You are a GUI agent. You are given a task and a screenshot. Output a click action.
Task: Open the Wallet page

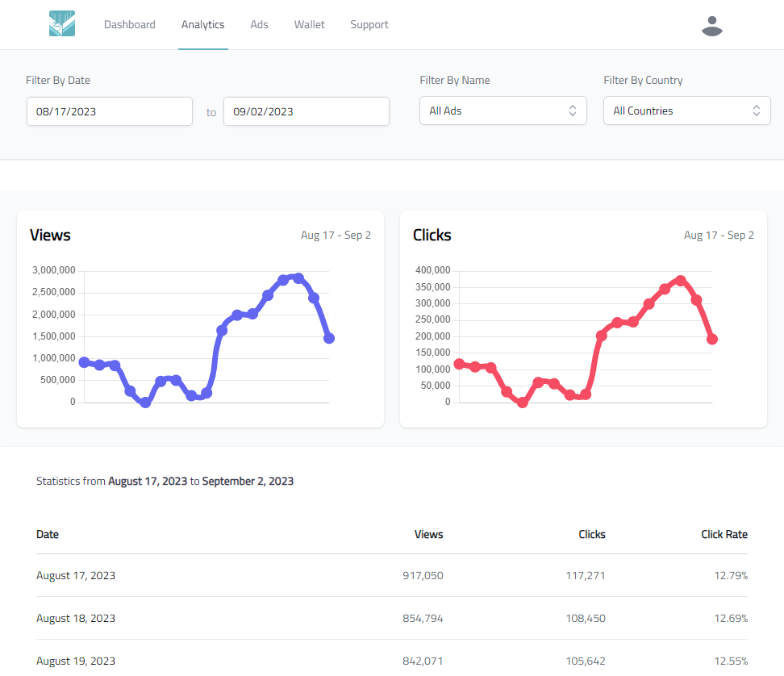[309, 25]
